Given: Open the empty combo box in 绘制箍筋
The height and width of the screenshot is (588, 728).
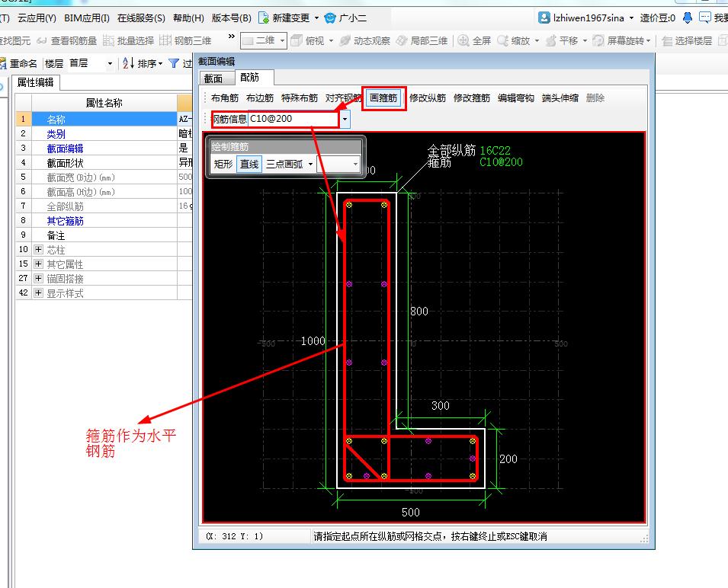Looking at the screenshot, I should [338, 165].
